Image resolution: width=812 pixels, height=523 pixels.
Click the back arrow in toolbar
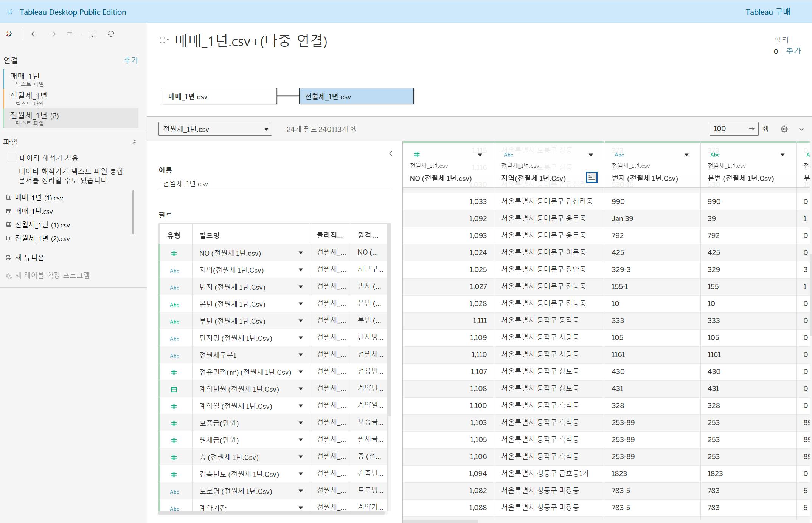point(34,34)
